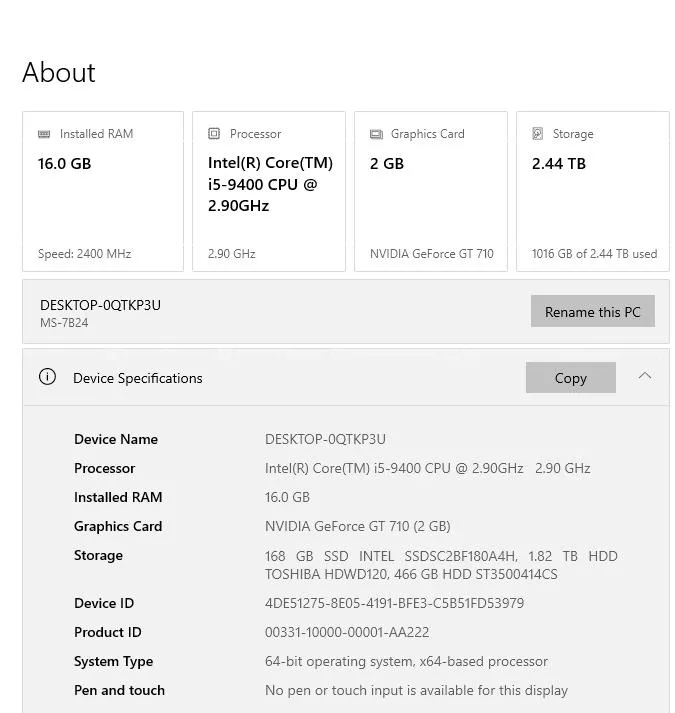675x713 pixels.
Task: Click the Storage drive icon
Action: pyautogui.click(x=538, y=134)
